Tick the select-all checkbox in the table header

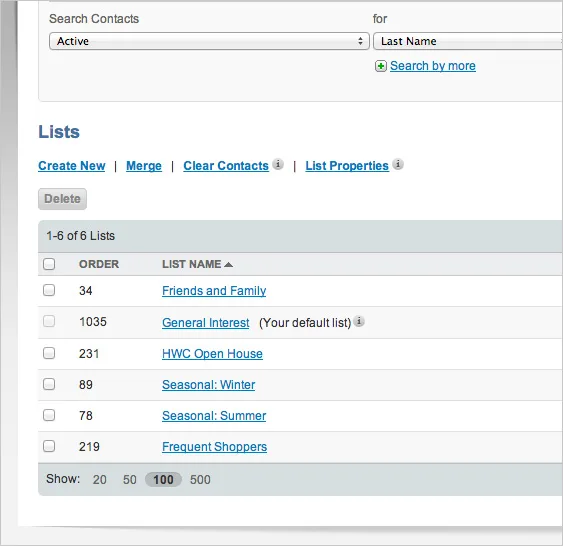coord(49,264)
